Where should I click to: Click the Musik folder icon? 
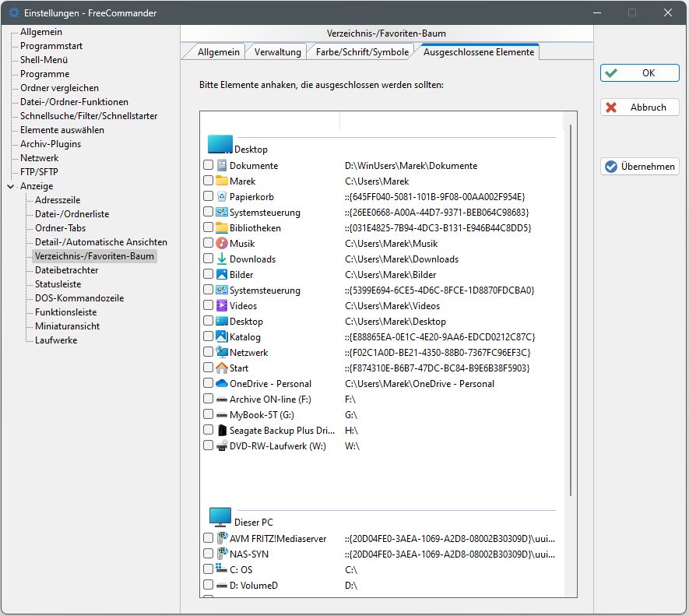[222, 243]
